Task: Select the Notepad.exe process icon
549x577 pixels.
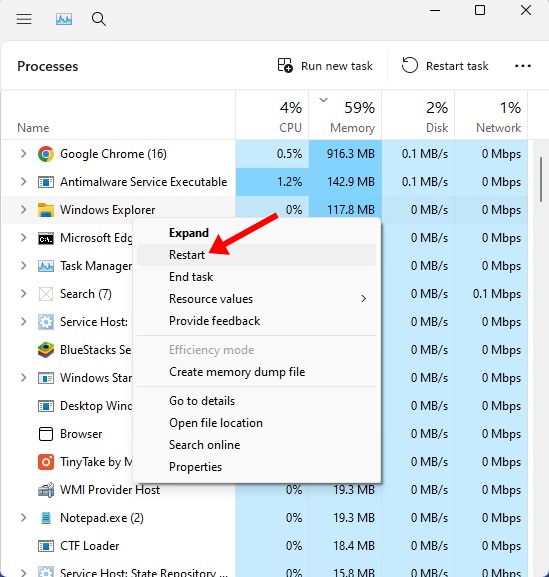Action: (46, 518)
